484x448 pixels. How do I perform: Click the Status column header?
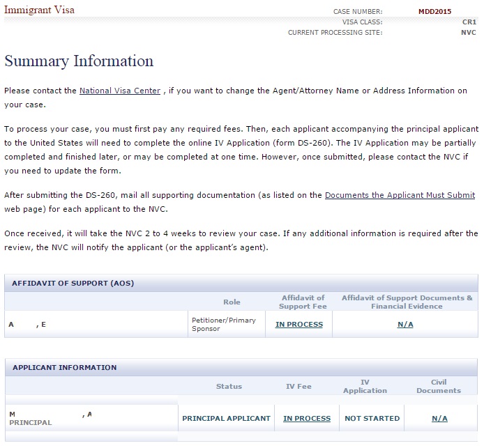click(229, 386)
